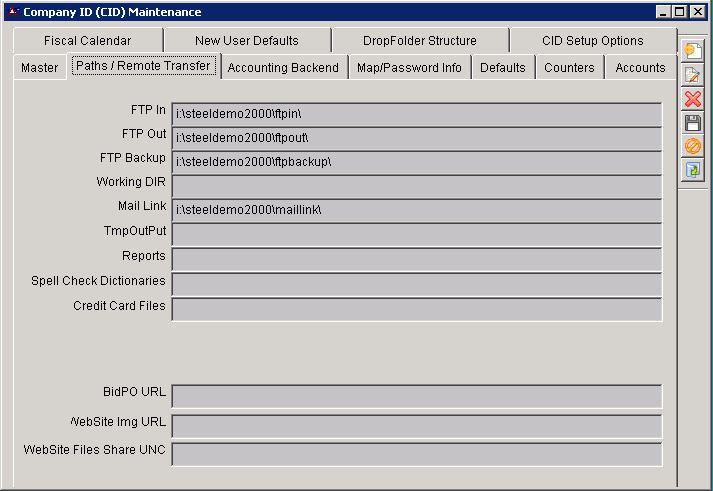Click the BidPO URL field

tap(416, 396)
